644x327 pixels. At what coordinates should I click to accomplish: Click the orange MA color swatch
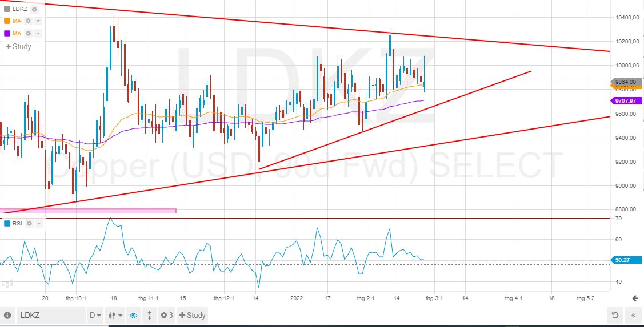(x=7, y=21)
